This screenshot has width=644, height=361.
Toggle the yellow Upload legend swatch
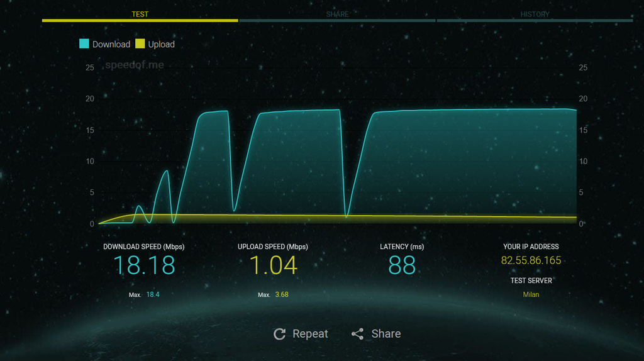pyautogui.click(x=140, y=43)
